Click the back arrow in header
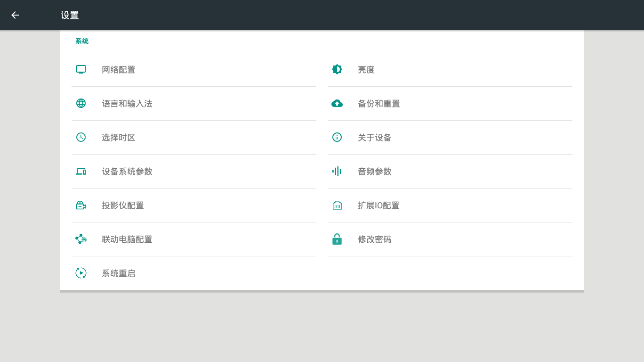The height and width of the screenshot is (362, 644). pos(15,15)
